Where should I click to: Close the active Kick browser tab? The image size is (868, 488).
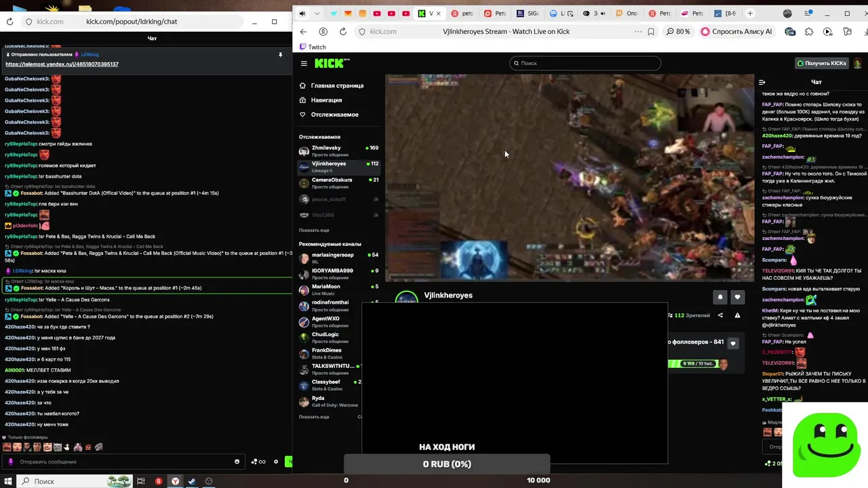(x=438, y=14)
